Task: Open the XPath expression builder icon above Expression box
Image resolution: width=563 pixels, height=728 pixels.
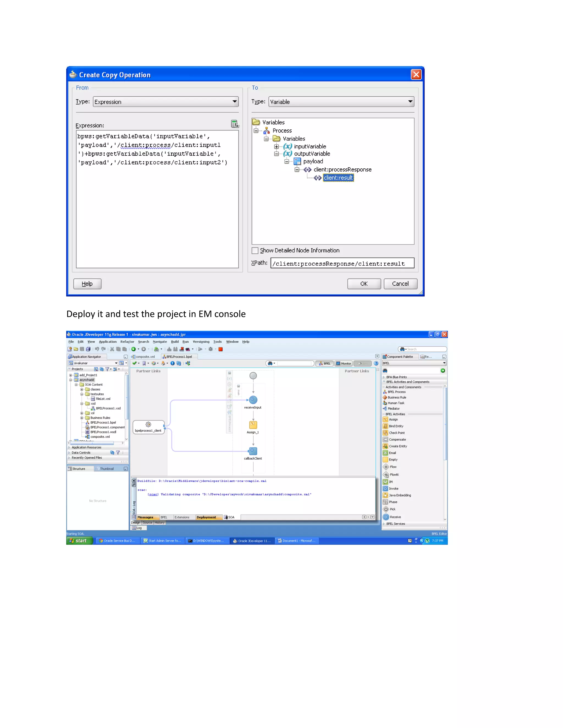Action: click(x=235, y=124)
